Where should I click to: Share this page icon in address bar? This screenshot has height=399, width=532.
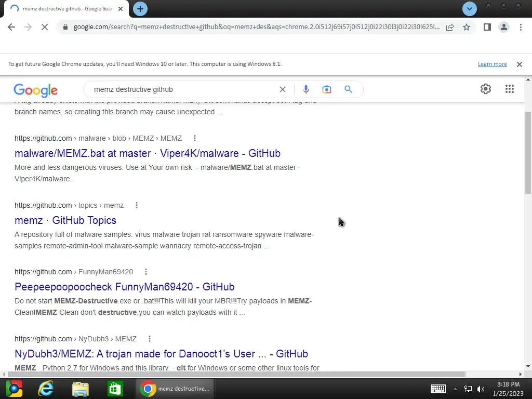(450, 27)
